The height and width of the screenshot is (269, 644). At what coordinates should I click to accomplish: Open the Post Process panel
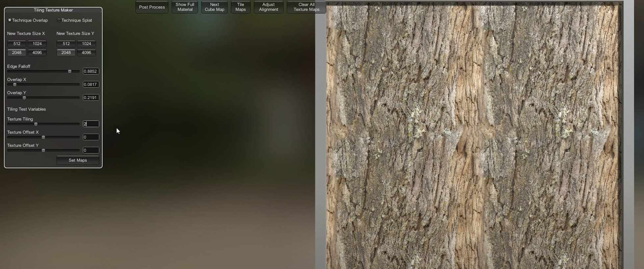click(x=152, y=7)
